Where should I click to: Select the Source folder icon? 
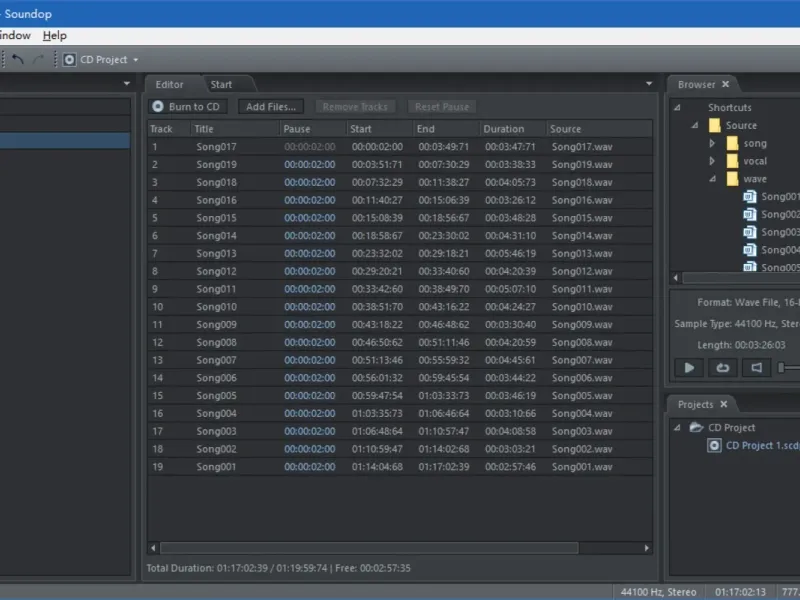coord(715,125)
